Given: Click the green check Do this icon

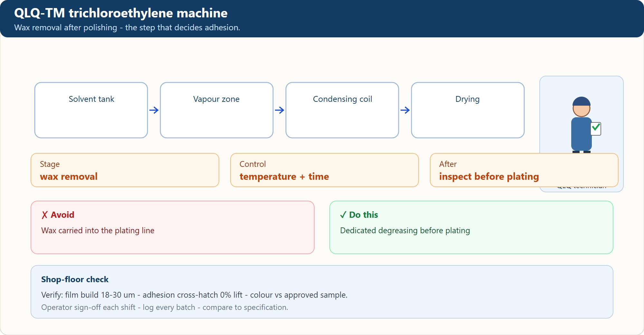Looking at the screenshot, I should (x=343, y=215).
